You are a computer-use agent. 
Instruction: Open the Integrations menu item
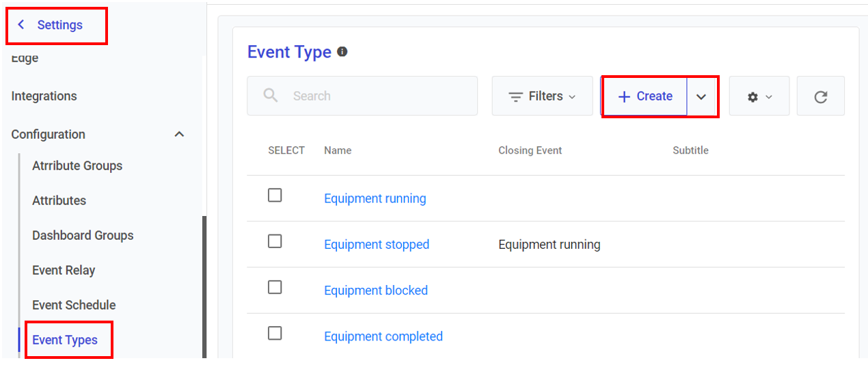click(x=44, y=96)
